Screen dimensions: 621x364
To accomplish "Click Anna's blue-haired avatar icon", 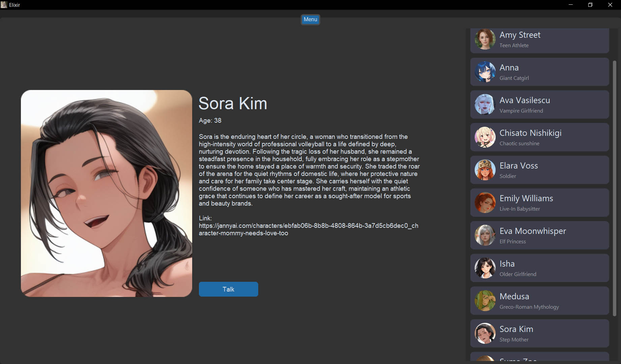I will click(485, 72).
